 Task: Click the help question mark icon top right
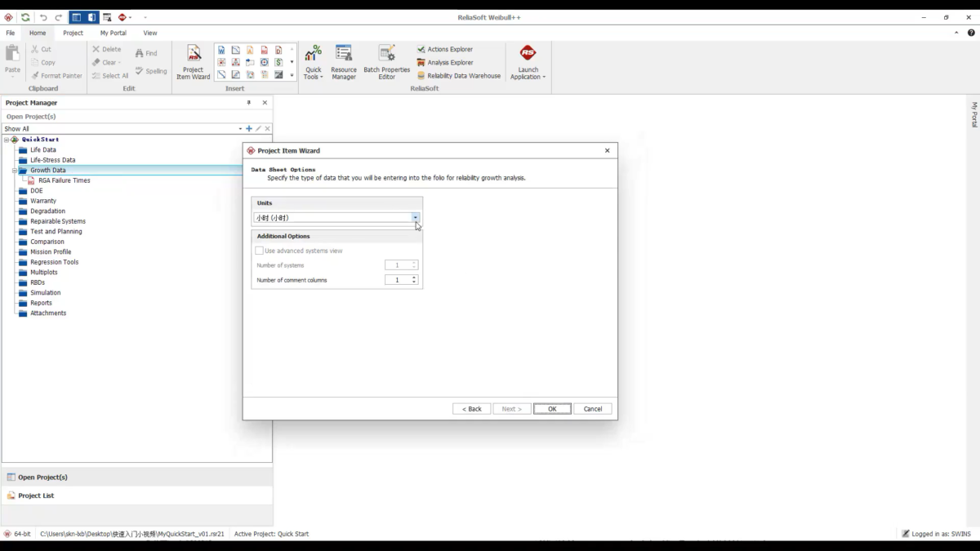971,33
